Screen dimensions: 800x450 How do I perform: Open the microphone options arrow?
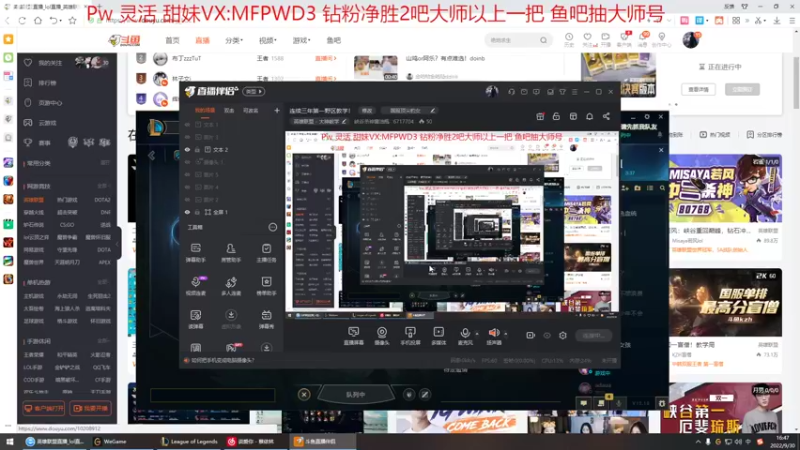477,334
